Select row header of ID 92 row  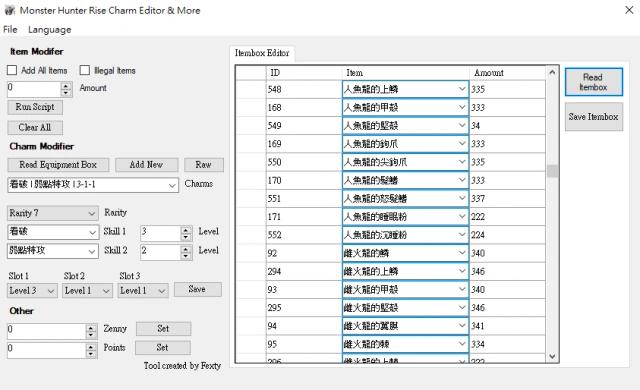[x=251, y=253]
